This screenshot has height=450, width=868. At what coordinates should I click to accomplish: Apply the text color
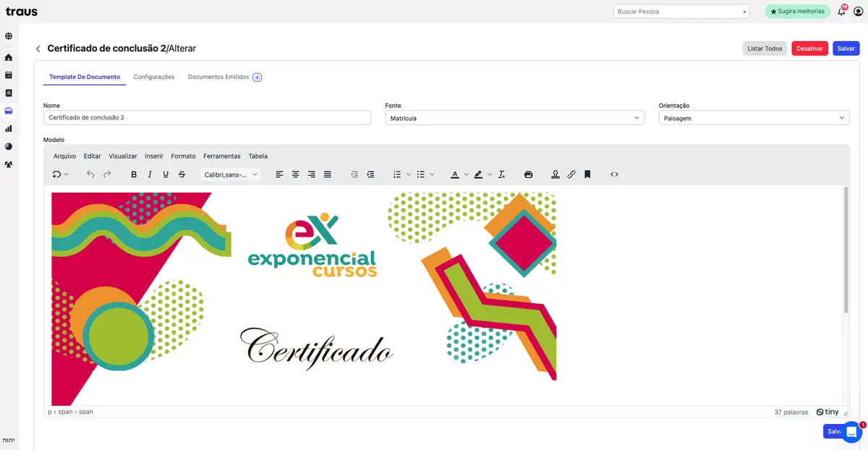pyautogui.click(x=455, y=174)
